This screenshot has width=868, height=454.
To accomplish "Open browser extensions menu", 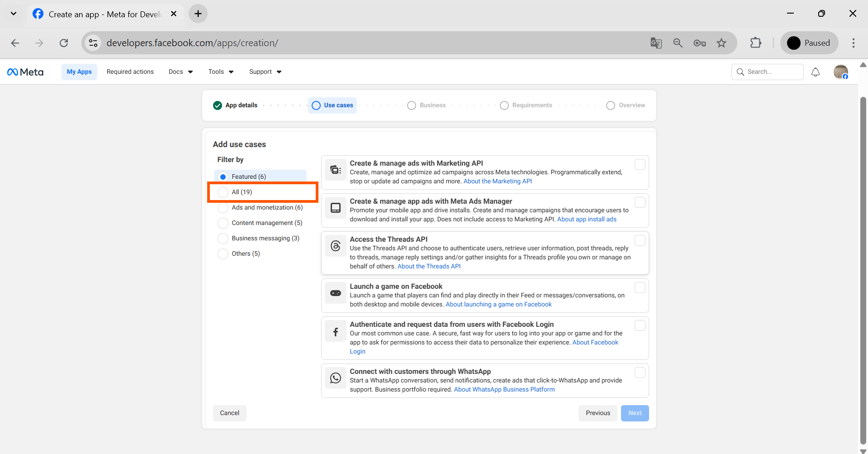I will pyautogui.click(x=756, y=43).
